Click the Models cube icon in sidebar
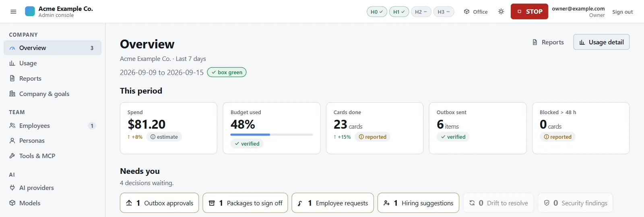This screenshot has width=644, height=217. [12, 203]
